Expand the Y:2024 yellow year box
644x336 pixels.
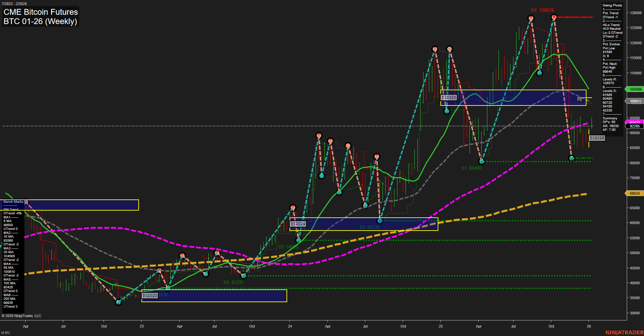[298, 224]
